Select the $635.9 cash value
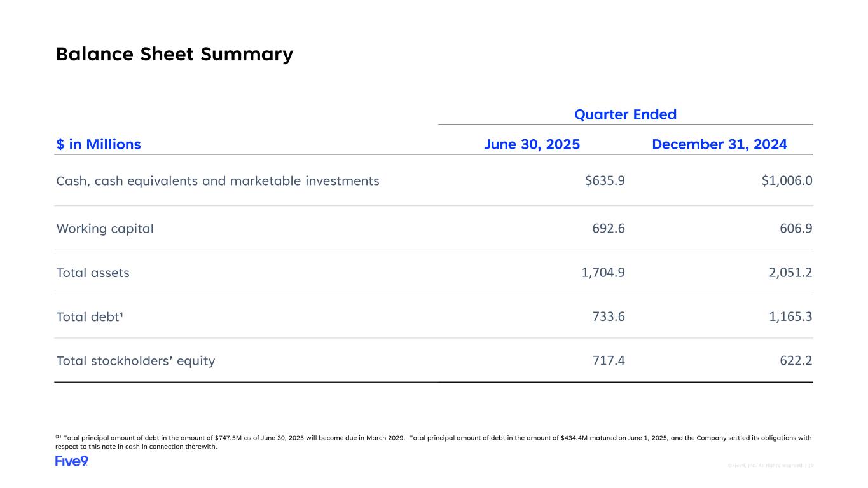Image resolution: width=868 pixels, height=488 pixels. 605,181
